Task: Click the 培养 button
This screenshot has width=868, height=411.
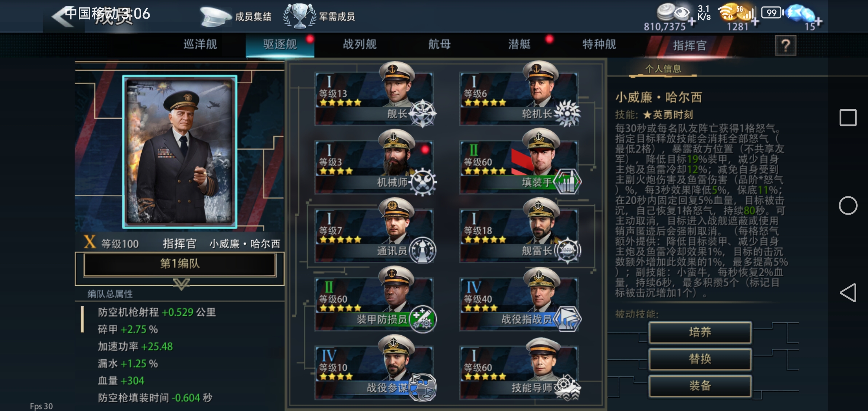Action: [x=700, y=332]
